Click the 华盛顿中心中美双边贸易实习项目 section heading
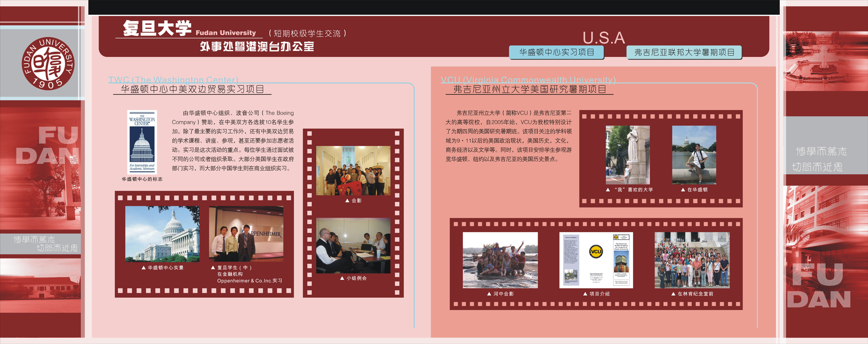Image resolution: width=868 pixels, height=344 pixels. [x=193, y=89]
